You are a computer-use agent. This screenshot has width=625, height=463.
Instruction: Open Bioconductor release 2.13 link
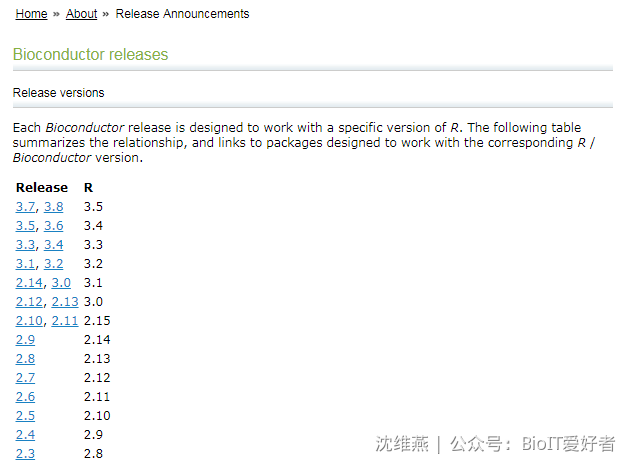pyautogui.click(x=65, y=302)
